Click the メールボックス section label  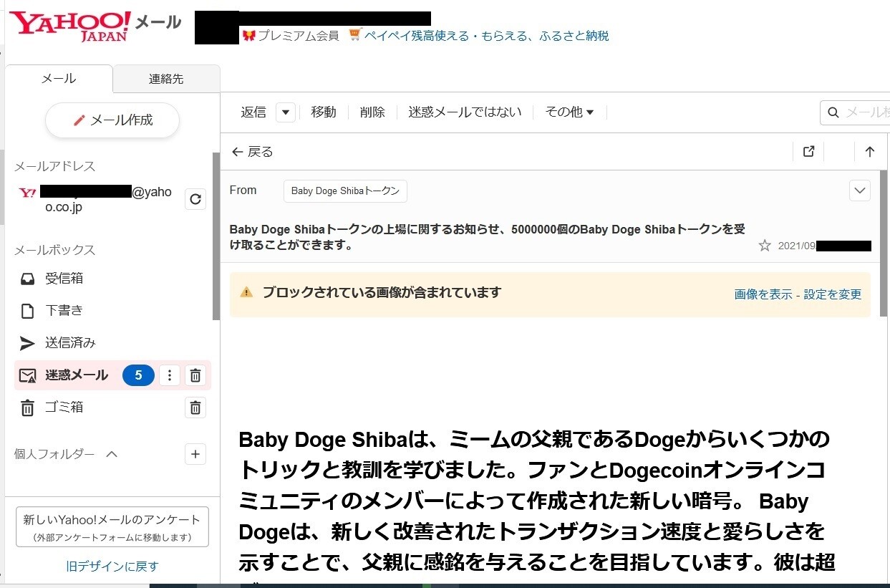(x=54, y=250)
